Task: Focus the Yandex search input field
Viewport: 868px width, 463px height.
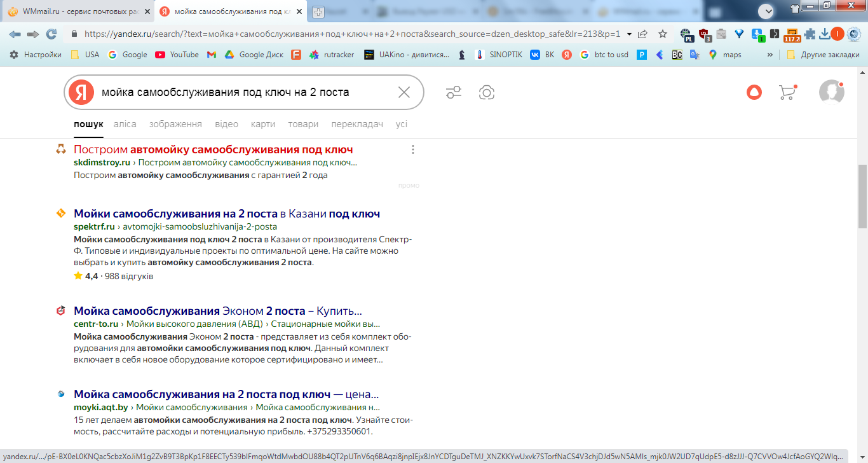Action: 245,93
